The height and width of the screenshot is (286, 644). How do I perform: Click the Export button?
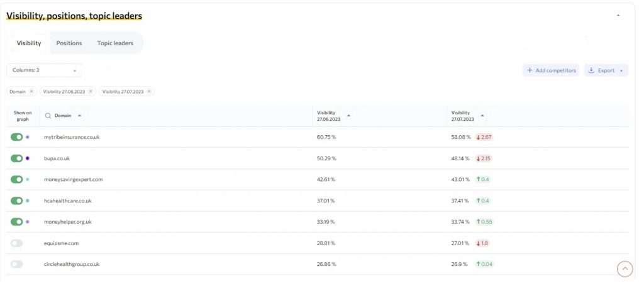(x=606, y=70)
